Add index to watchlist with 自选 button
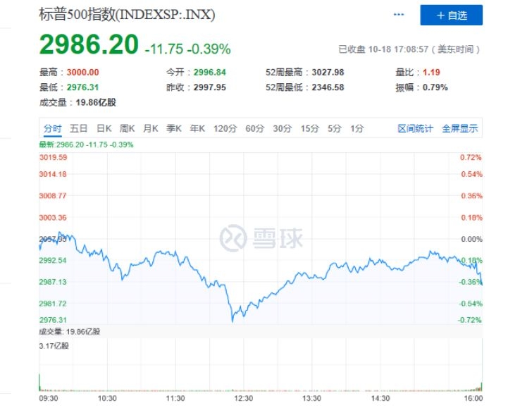 click(x=451, y=15)
